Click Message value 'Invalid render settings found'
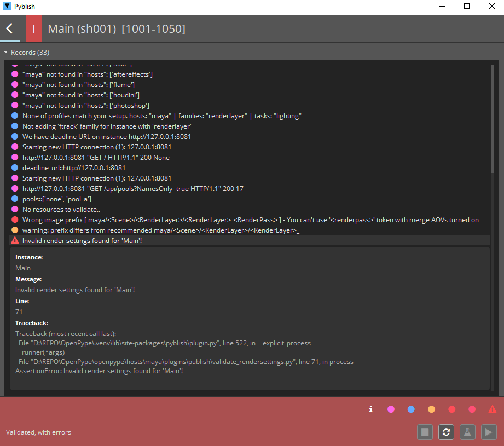This screenshot has width=504, height=446. click(x=75, y=290)
